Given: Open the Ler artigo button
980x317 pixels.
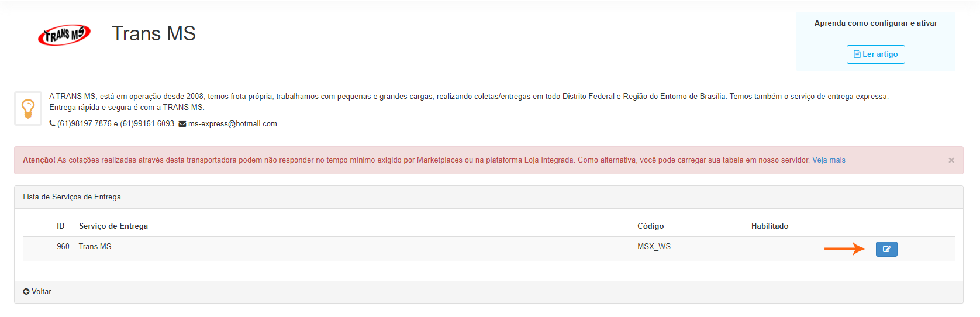Looking at the screenshot, I should 875,54.
